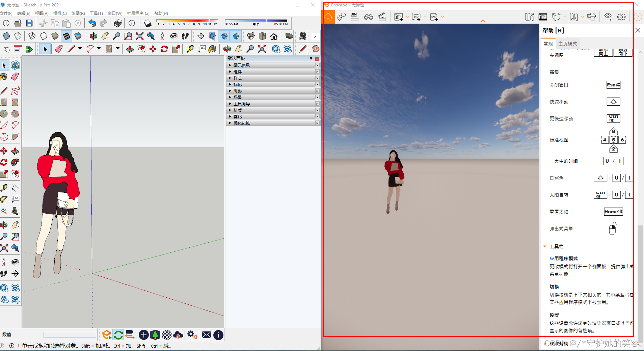Click the Enscape Home orange button
Viewport: 644px width, 351px height.
(x=328, y=17)
